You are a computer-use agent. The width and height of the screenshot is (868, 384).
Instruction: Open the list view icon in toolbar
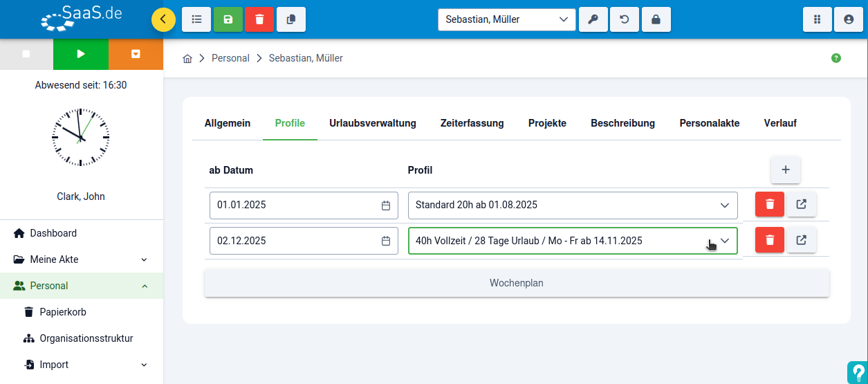pos(196,19)
